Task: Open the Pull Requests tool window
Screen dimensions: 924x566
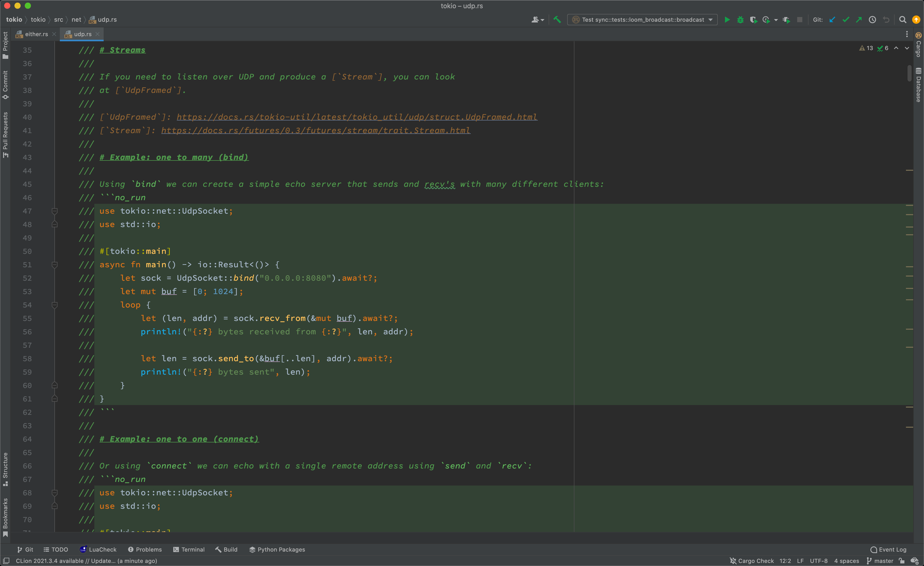Action: coord(5,135)
